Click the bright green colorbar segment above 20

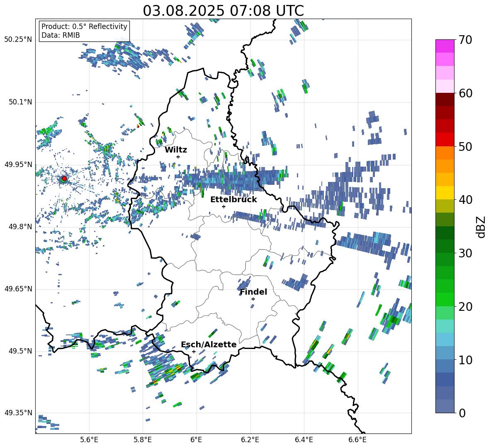pyautogui.click(x=445, y=299)
